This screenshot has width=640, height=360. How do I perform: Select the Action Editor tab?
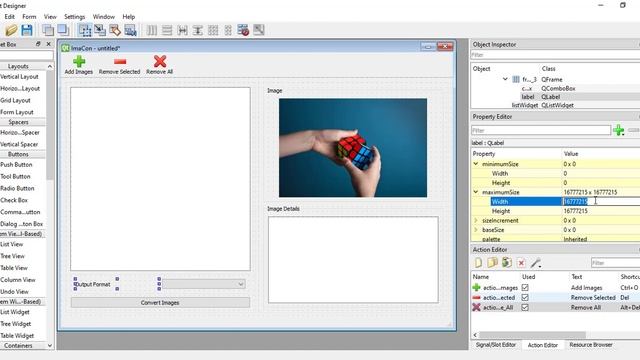tap(542, 345)
